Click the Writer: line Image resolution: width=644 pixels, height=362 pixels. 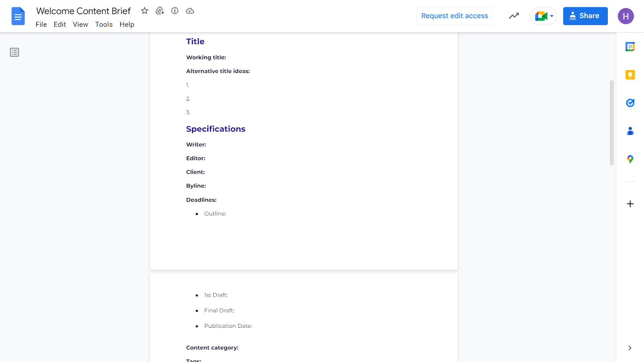196,145
